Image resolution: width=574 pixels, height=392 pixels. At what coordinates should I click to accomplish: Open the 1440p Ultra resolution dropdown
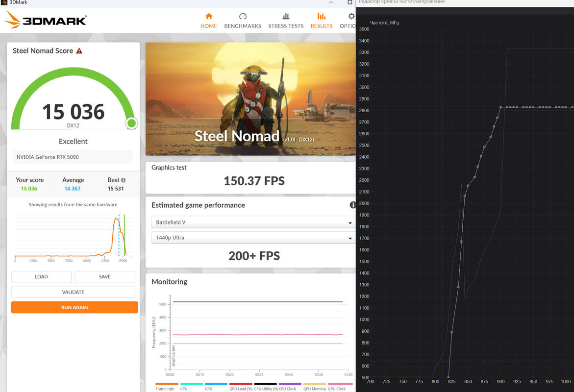point(253,238)
